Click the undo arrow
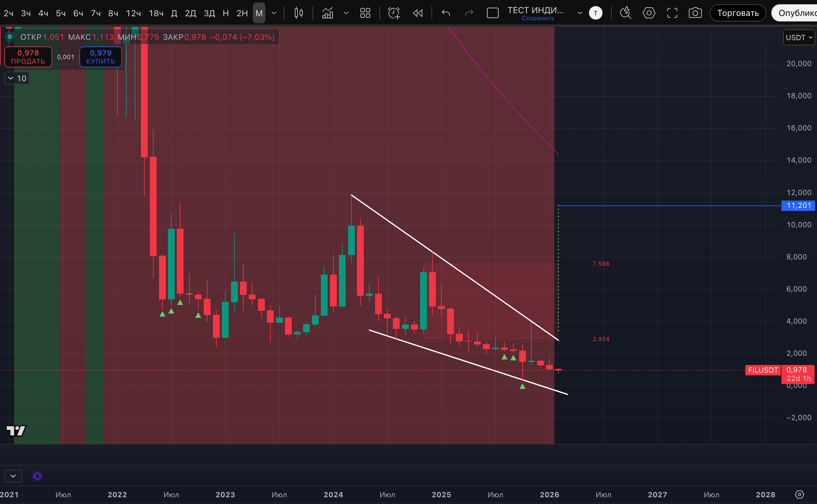The image size is (817, 504). tap(446, 13)
